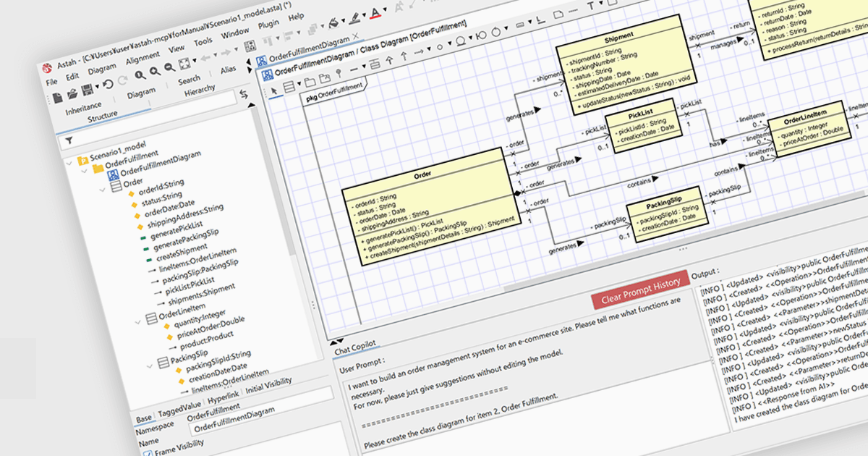
Task: Close the OrderFulfillmentDiagram editor tab
Action: [x=356, y=36]
